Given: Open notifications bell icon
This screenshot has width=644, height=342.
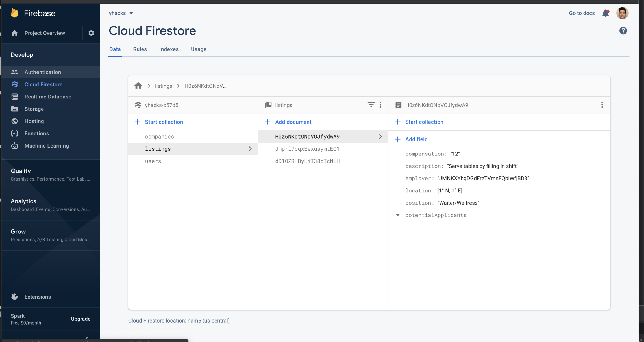Looking at the screenshot, I should pos(606,13).
